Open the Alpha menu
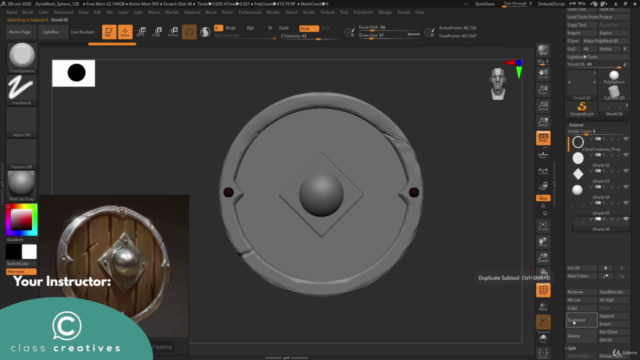 (11, 12)
